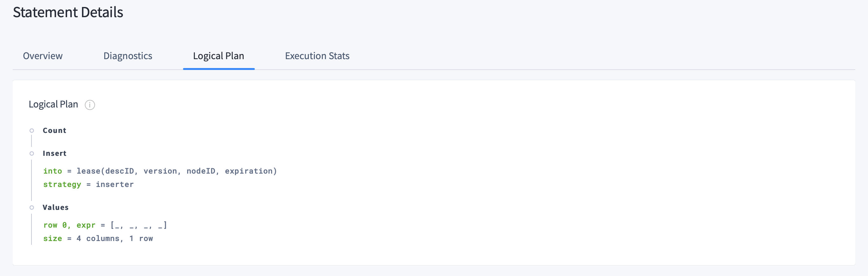Screen dimensions: 868x276
Task: Click the Logical Plan panel title
Action: (x=53, y=104)
